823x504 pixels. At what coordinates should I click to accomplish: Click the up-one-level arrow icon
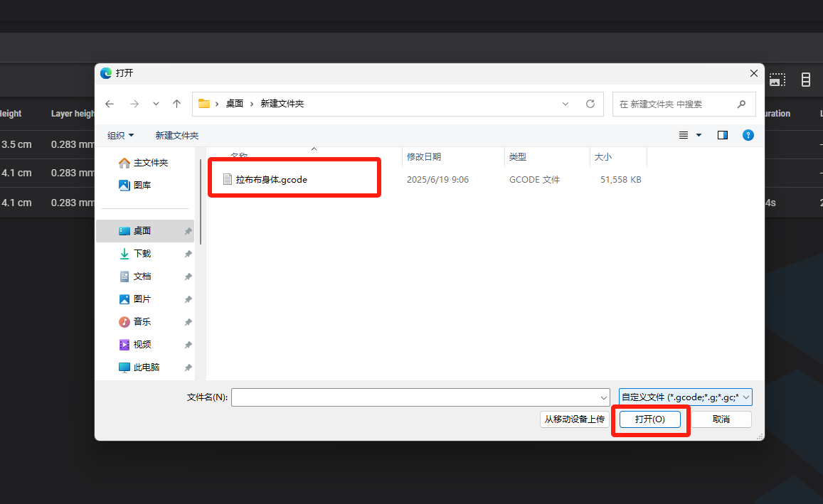coord(177,104)
